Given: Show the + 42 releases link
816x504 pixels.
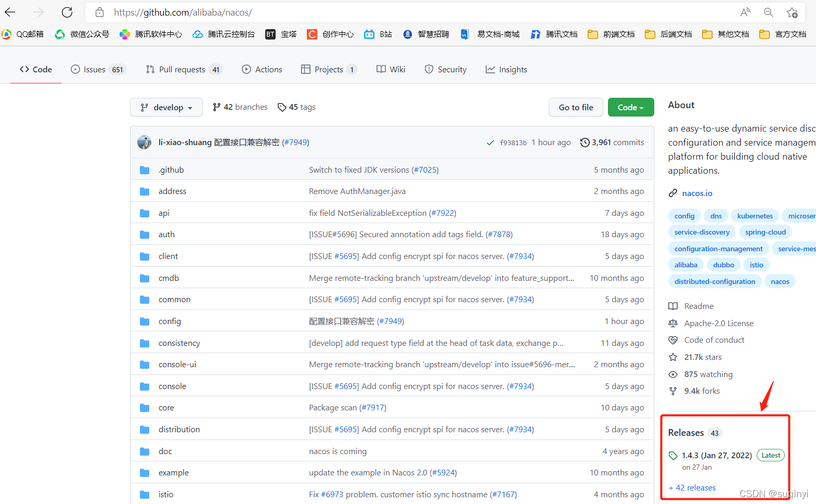Looking at the screenshot, I should click(692, 487).
